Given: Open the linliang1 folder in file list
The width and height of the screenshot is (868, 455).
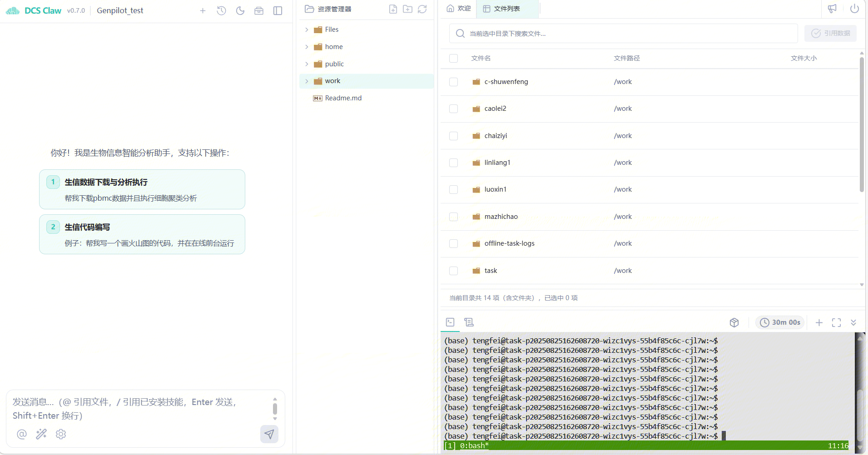Looking at the screenshot, I should tap(497, 163).
